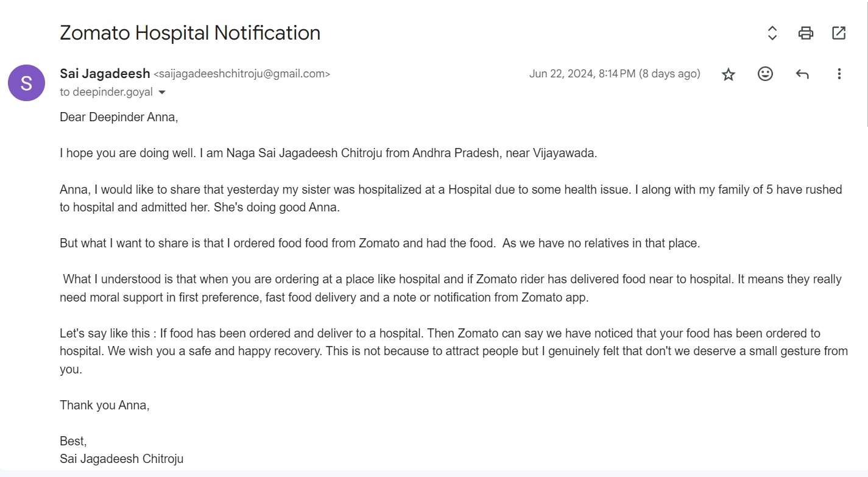Add an emoji reaction to the message
Viewport: 868px width, 477px height.
(765, 74)
